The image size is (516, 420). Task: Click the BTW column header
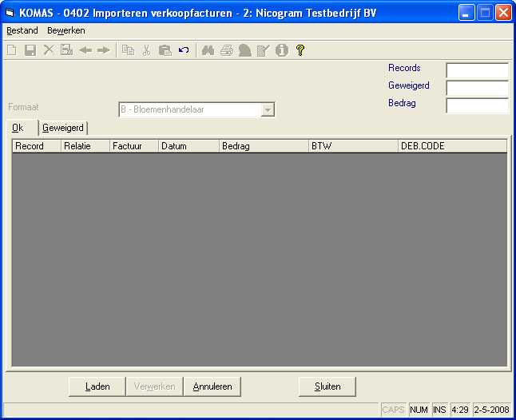354,146
